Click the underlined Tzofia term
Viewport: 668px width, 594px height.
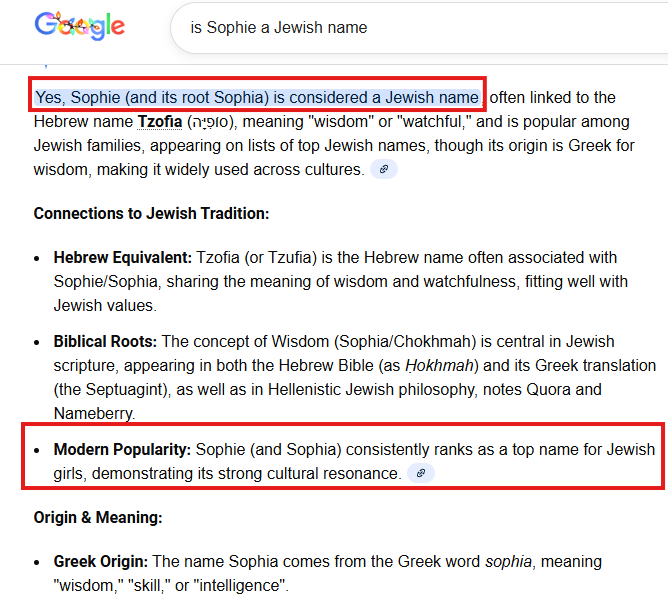click(159, 122)
